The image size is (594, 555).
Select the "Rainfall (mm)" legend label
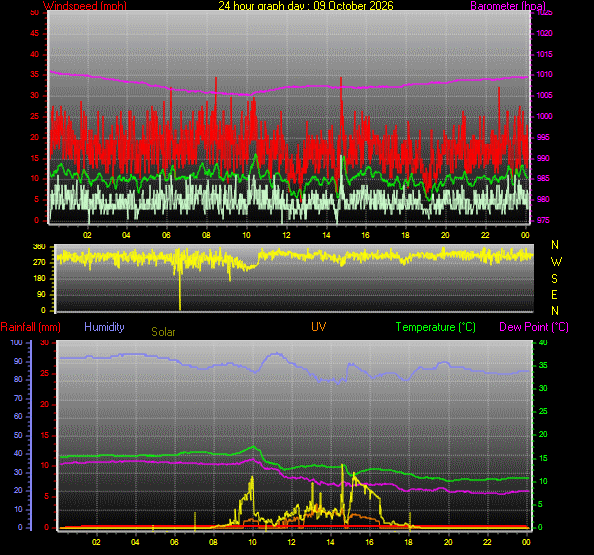coord(31,327)
